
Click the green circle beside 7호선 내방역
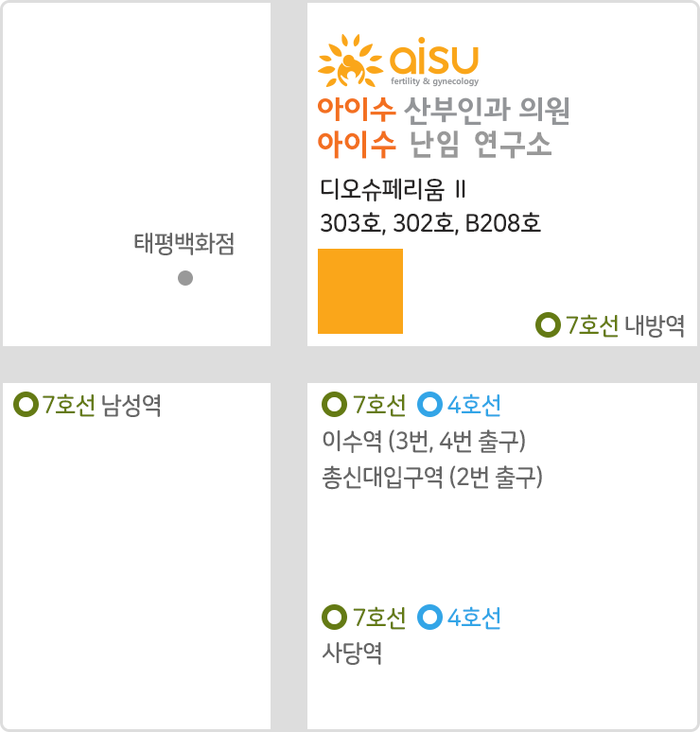(x=548, y=325)
